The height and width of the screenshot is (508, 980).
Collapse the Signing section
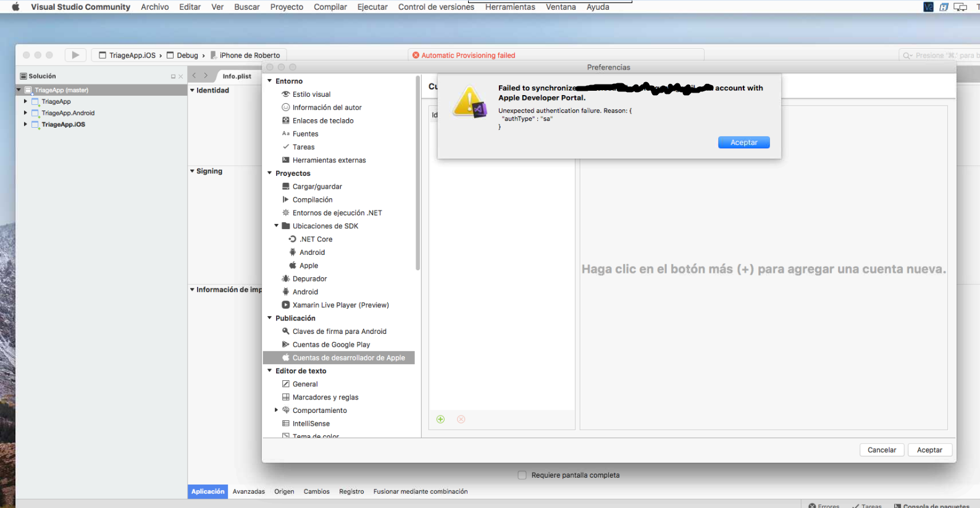(x=192, y=171)
